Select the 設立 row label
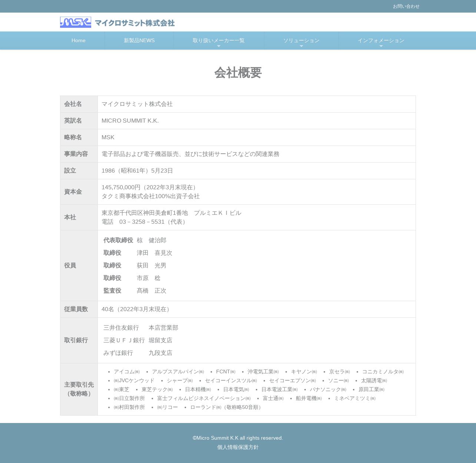Image resolution: width=476 pixels, height=463 pixels. coord(70,171)
